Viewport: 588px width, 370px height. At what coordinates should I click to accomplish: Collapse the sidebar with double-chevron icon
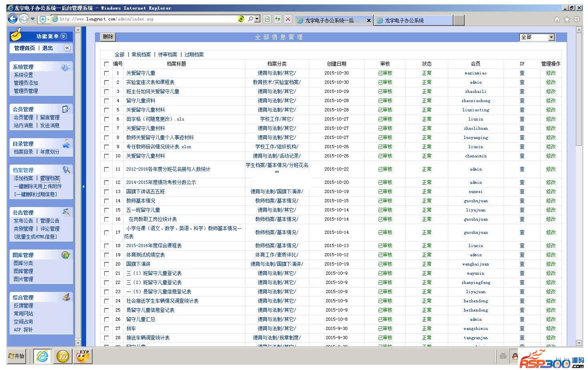(x=67, y=48)
